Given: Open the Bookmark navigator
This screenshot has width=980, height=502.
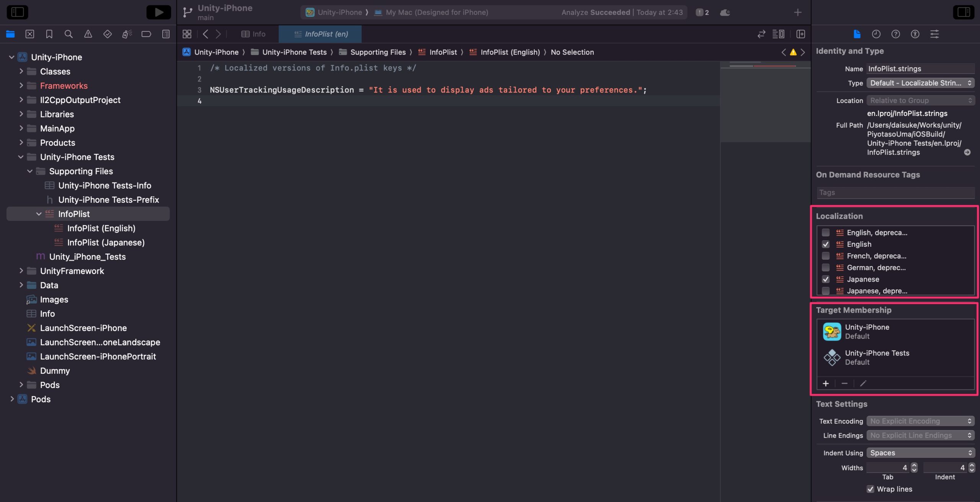Looking at the screenshot, I should coord(49,34).
